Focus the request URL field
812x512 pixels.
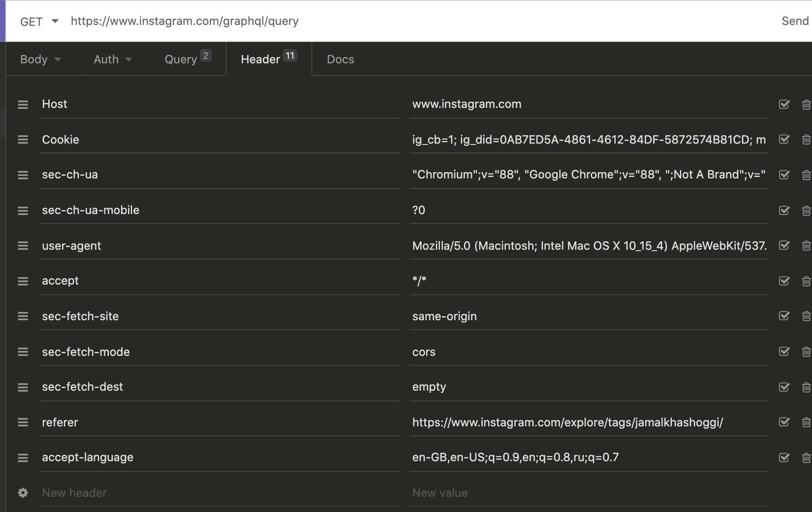pos(419,21)
